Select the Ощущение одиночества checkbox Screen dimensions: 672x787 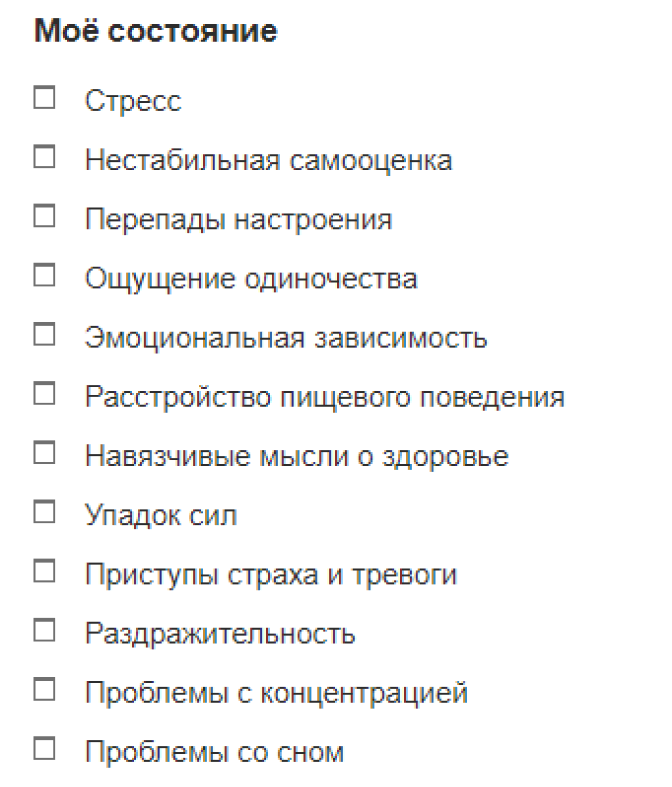tap(44, 275)
